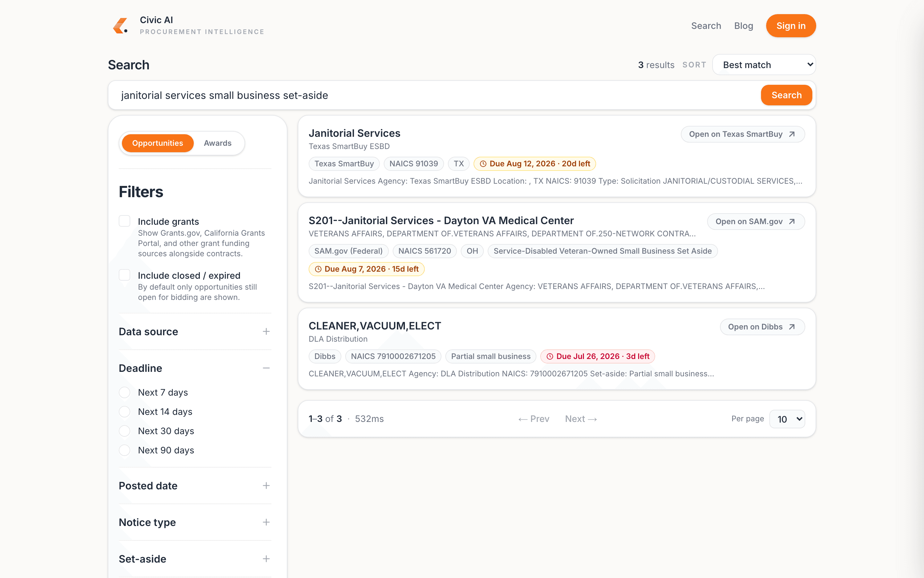This screenshot has width=924, height=578.
Task: Click the TX state tag
Action: pyautogui.click(x=458, y=164)
